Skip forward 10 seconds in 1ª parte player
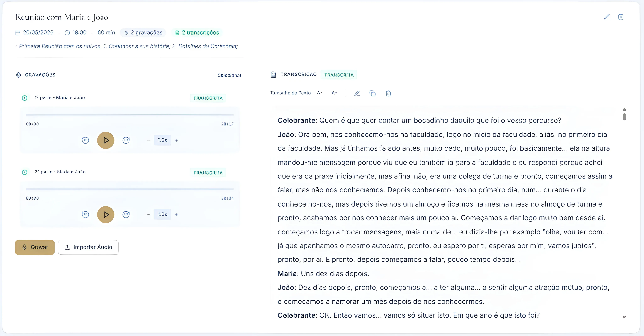 coord(126,140)
